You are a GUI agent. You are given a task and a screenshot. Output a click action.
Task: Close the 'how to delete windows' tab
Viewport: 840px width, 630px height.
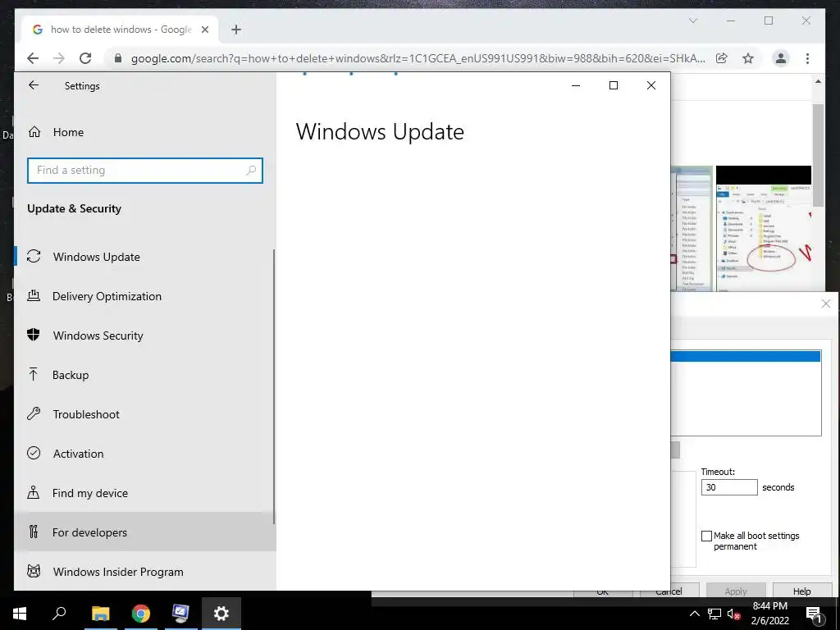tap(204, 30)
